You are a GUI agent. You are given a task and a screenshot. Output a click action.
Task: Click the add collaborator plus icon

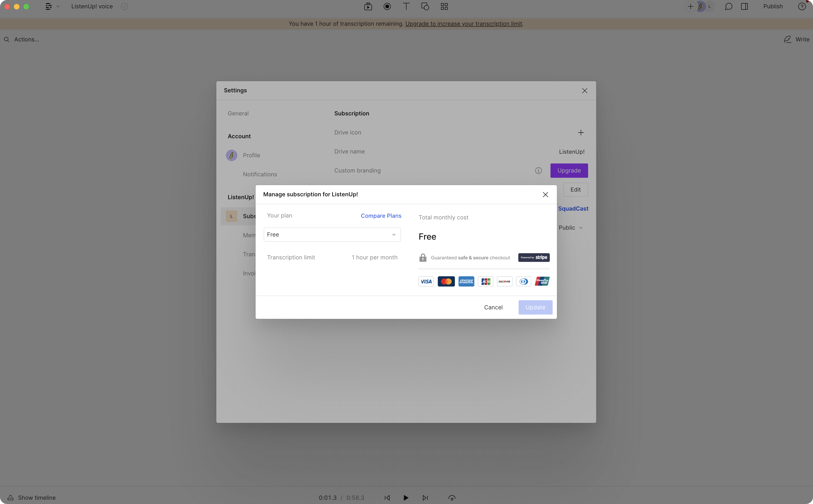click(690, 6)
